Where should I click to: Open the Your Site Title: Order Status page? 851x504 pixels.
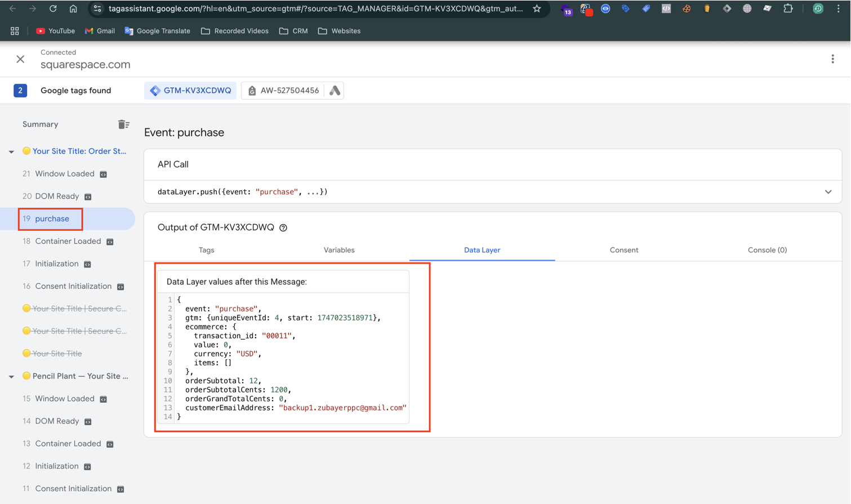pyautogui.click(x=79, y=151)
